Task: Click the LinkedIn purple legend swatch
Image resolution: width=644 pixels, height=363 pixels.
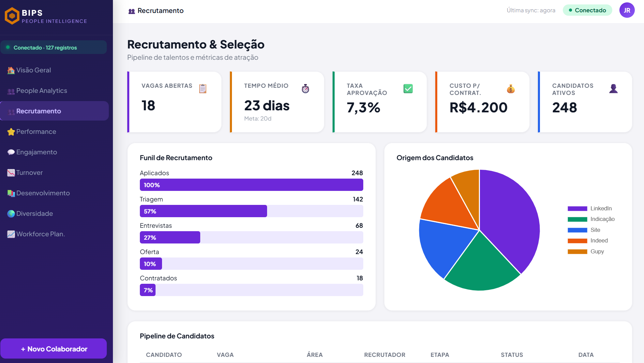Action: tap(577, 209)
